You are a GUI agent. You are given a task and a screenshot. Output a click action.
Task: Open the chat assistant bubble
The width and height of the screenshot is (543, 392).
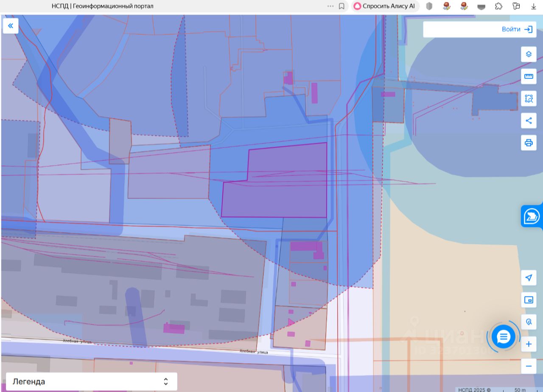(x=503, y=337)
